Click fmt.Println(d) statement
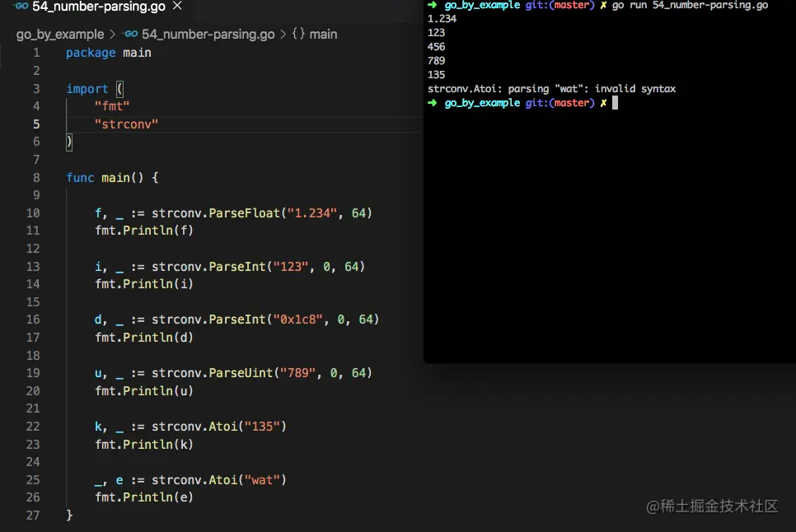Screen dimensions: 796x532 144,338
